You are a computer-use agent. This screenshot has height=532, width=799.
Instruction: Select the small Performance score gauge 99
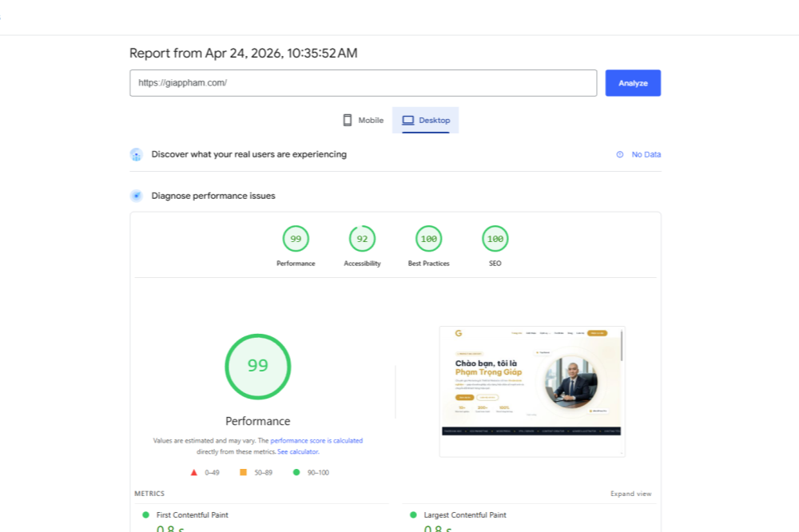[x=296, y=239]
